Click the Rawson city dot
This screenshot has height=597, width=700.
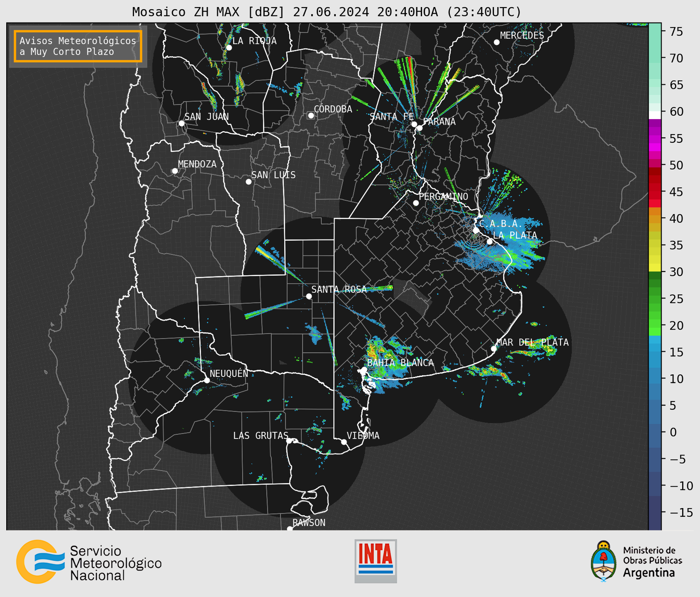(x=290, y=529)
